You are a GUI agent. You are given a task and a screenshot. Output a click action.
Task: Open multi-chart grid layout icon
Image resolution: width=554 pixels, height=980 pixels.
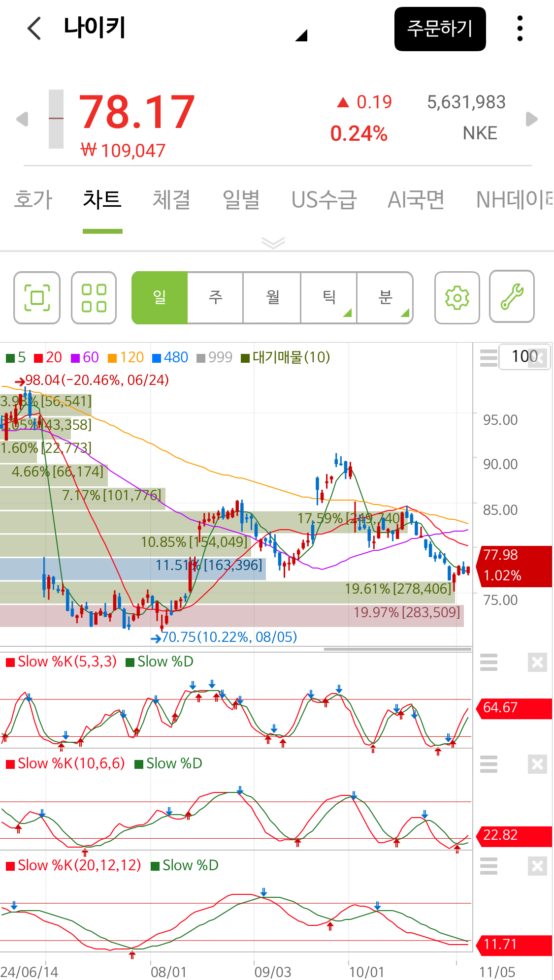tap(94, 297)
